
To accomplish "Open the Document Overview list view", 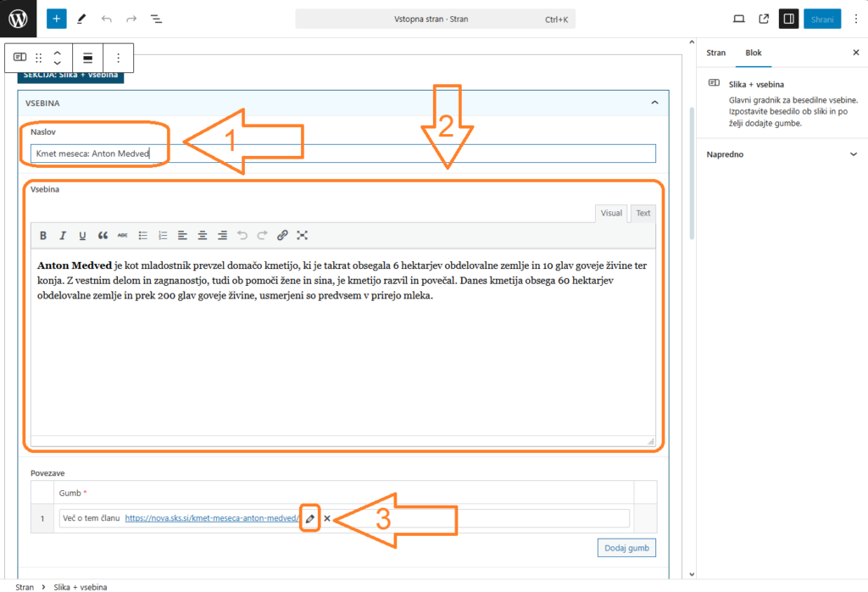I will 156,19.
